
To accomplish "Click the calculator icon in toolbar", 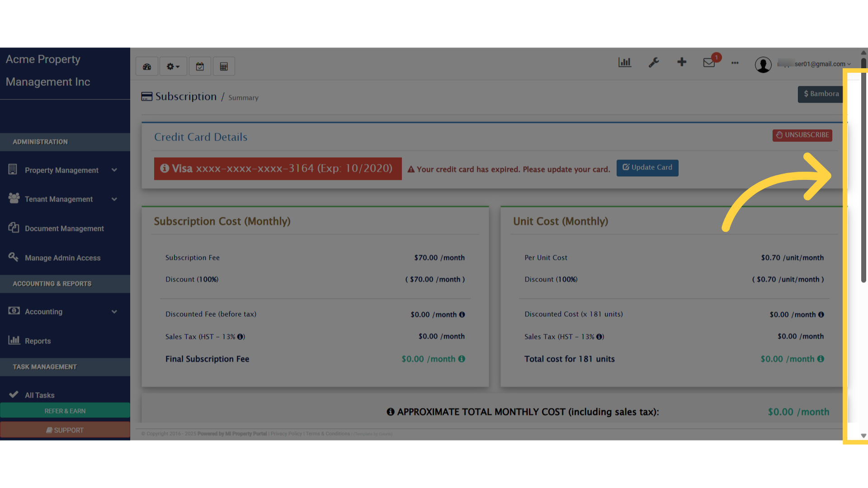I will tap(224, 67).
